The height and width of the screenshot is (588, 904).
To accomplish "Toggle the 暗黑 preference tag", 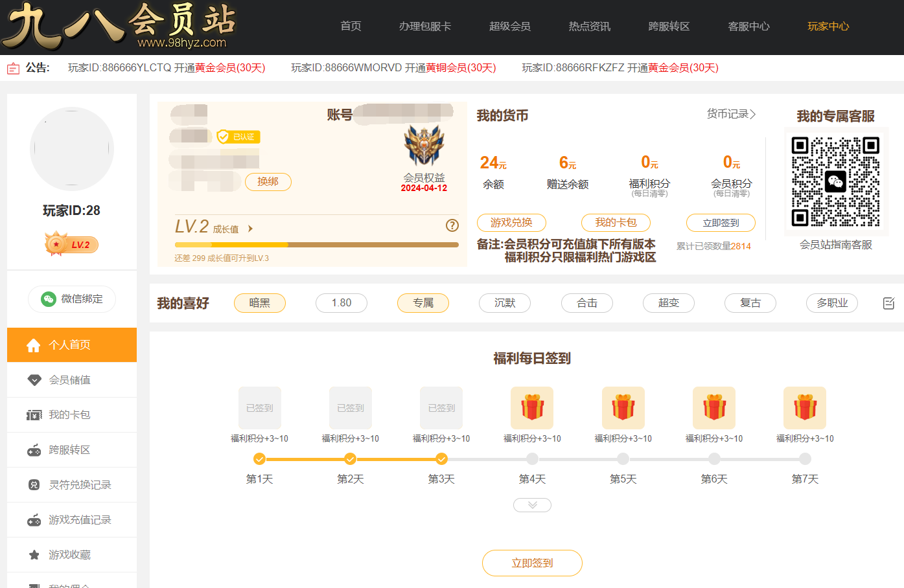I will 259,303.
